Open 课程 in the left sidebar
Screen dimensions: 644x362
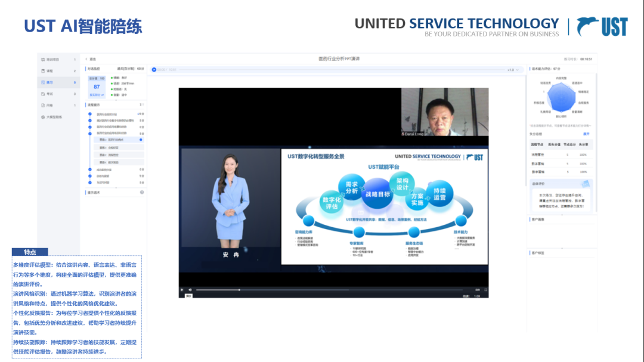(x=58, y=71)
